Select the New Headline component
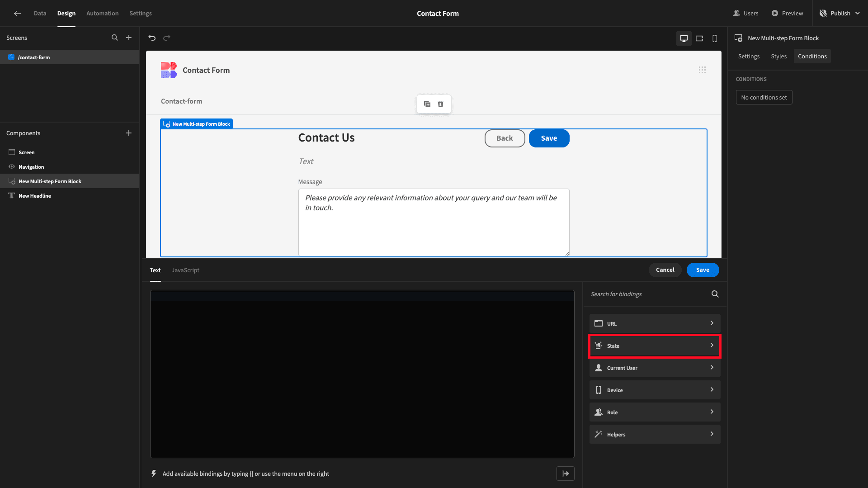 pyautogui.click(x=70, y=196)
